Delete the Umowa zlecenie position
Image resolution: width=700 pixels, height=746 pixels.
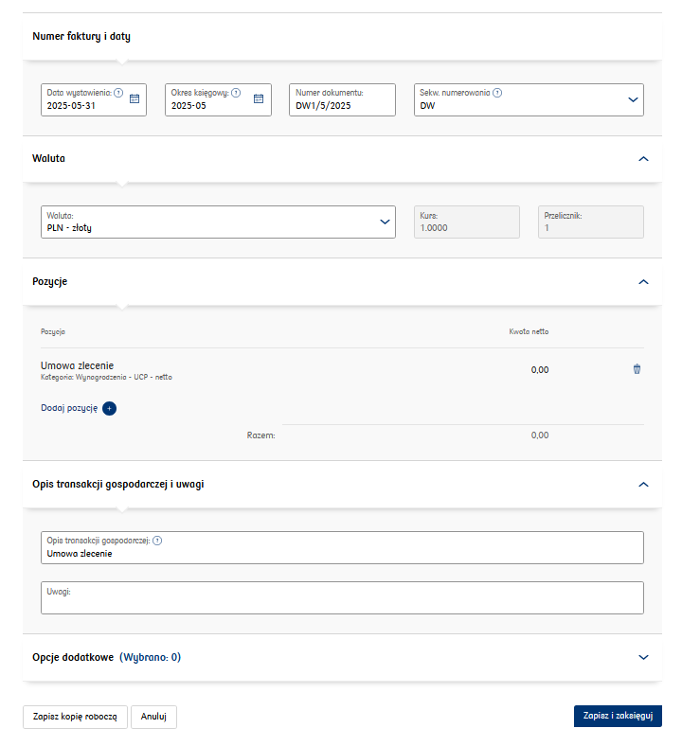click(x=637, y=369)
